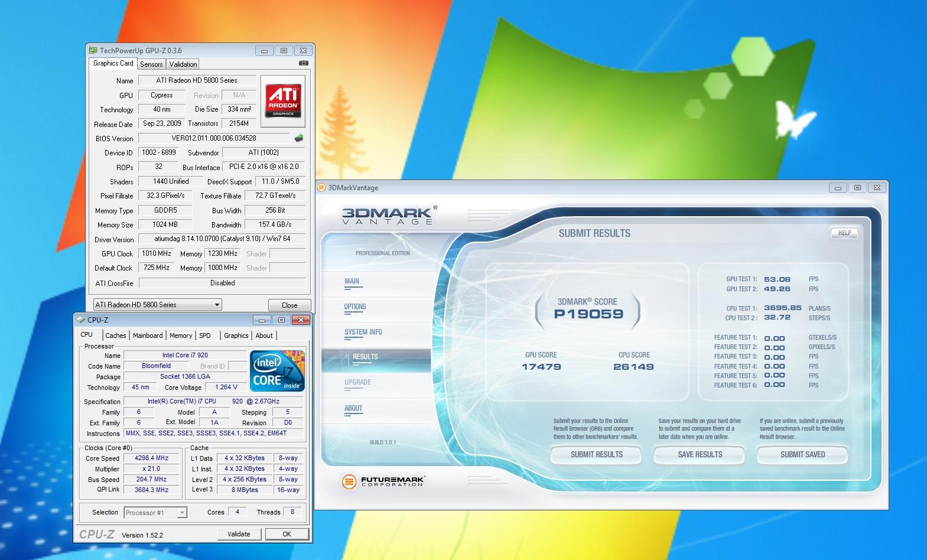The image size is (927, 560).
Task: Open the Memory tab in CPU-Z
Action: pyautogui.click(x=181, y=336)
